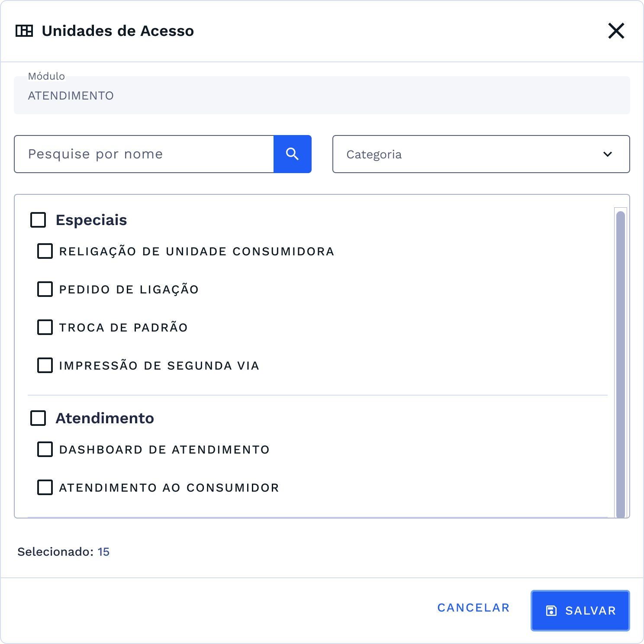Click the grid icon beside Unidades de Acesso
Screen dimensions: 644x644
tap(25, 31)
